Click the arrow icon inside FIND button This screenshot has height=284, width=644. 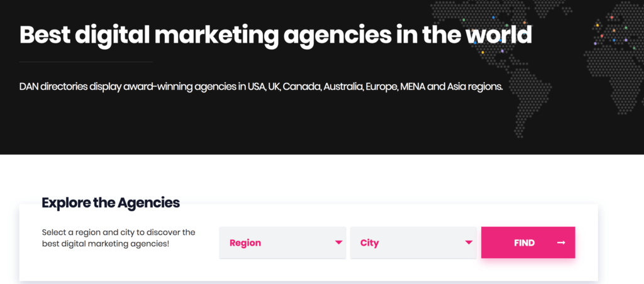pyautogui.click(x=561, y=243)
